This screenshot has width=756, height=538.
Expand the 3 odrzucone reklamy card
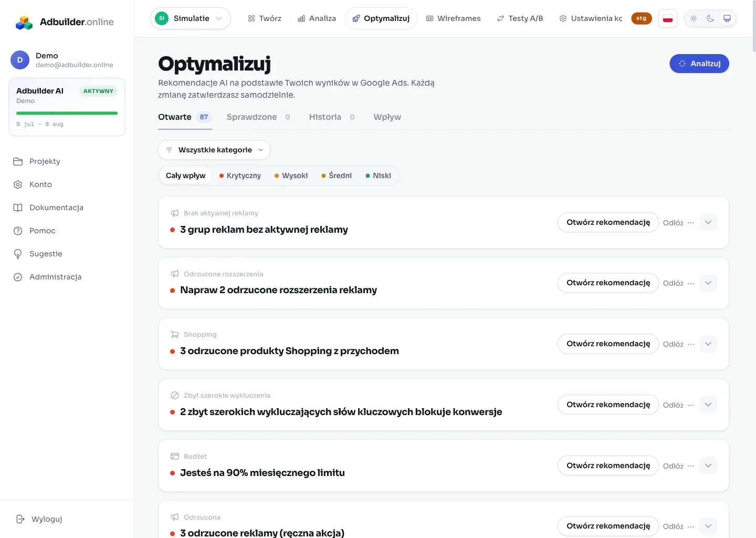coord(708,526)
